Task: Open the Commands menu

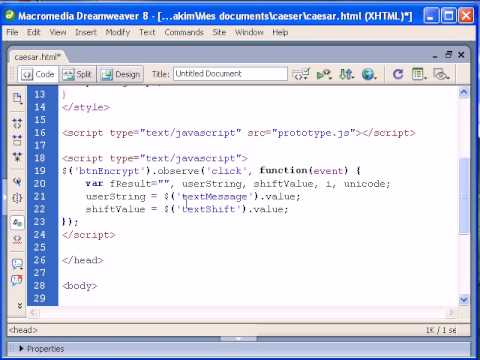Action: (x=184, y=32)
